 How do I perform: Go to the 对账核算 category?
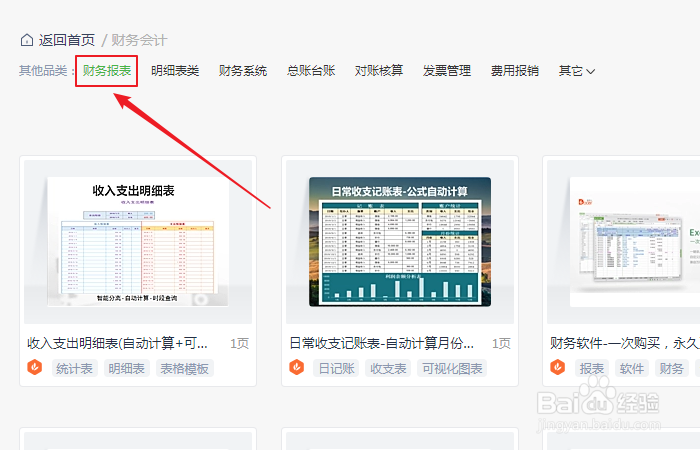pos(379,71)
